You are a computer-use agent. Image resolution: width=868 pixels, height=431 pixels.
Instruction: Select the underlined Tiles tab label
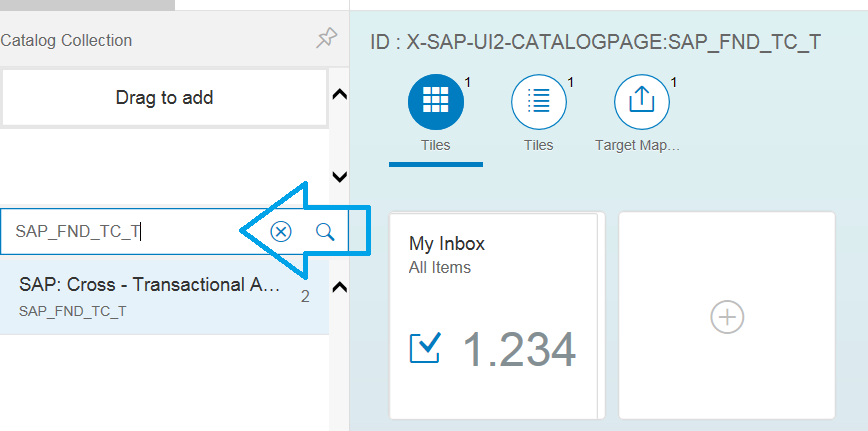(436, 145)
